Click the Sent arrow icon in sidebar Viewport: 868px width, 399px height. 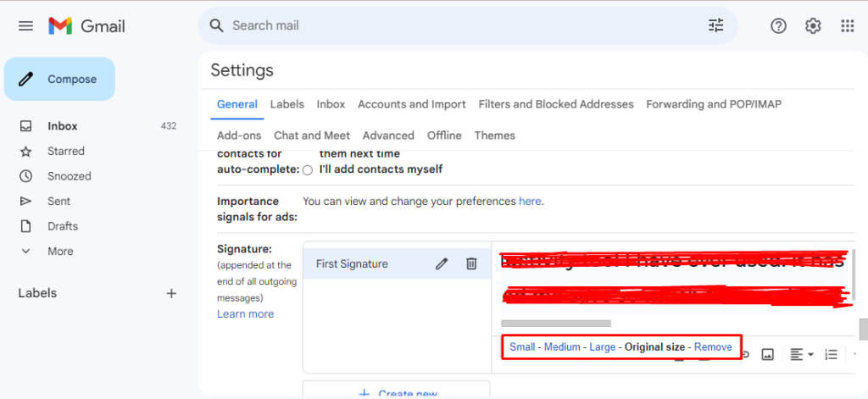[25, 202]
